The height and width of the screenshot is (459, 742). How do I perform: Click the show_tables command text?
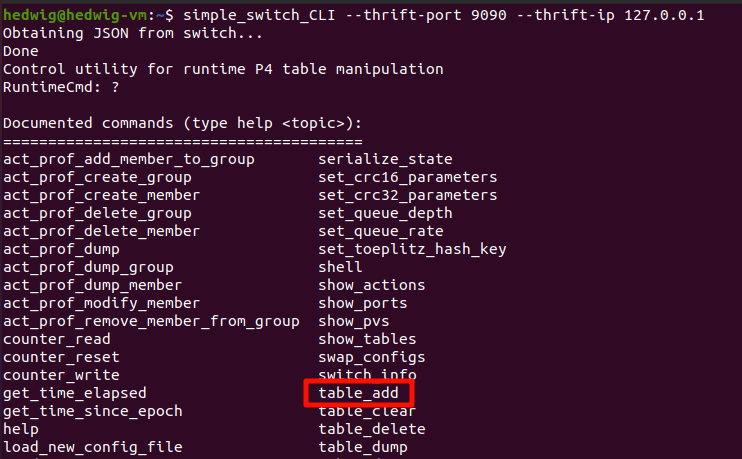point(367,339)
